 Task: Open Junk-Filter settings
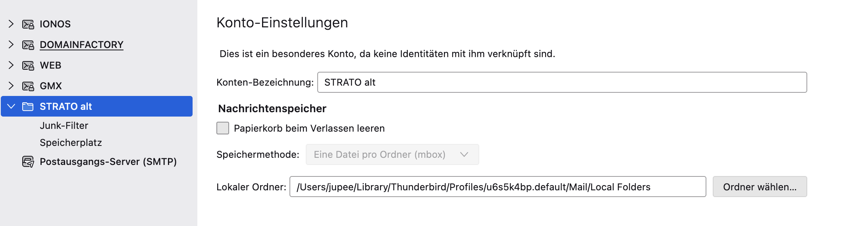pyautogui.click(x=64, y=126)
